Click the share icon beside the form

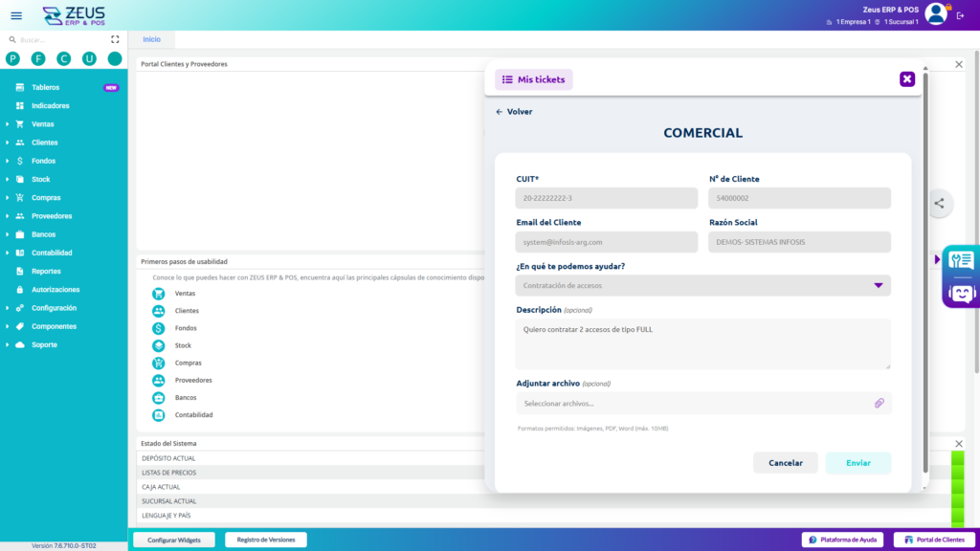939,203
